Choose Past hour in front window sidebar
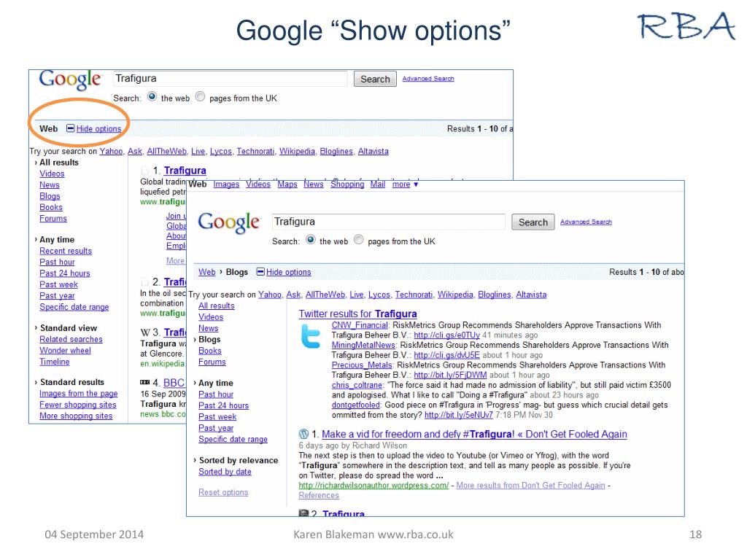The height and width of the screenshot is (560, 747). (216, 394)
